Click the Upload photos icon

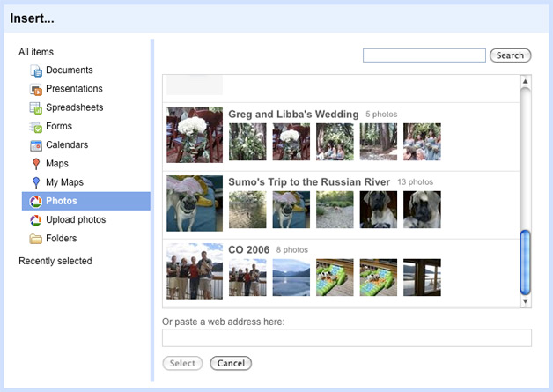coord(36,220)
